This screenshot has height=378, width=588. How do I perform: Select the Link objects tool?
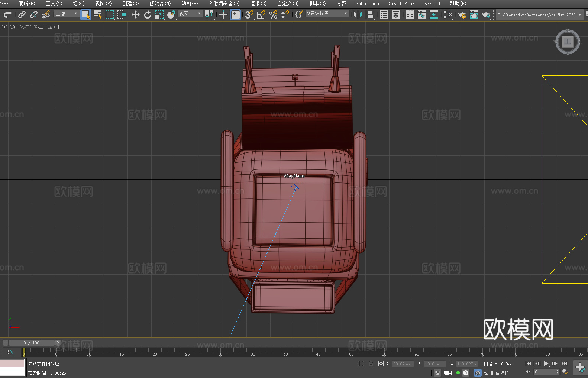[22, 14]
